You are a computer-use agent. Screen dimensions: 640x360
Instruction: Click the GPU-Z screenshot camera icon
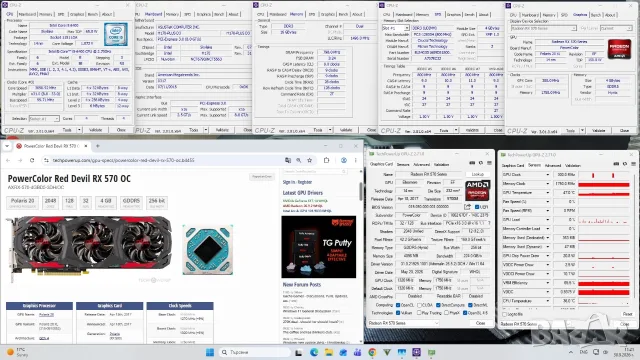(472, 163)
